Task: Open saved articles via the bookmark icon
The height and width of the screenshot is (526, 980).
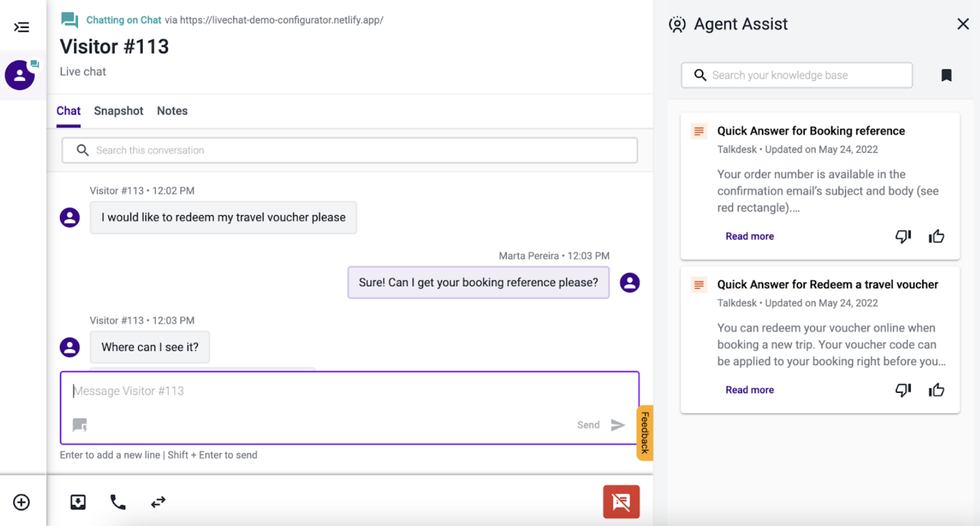Action: [x=947, y=75]
